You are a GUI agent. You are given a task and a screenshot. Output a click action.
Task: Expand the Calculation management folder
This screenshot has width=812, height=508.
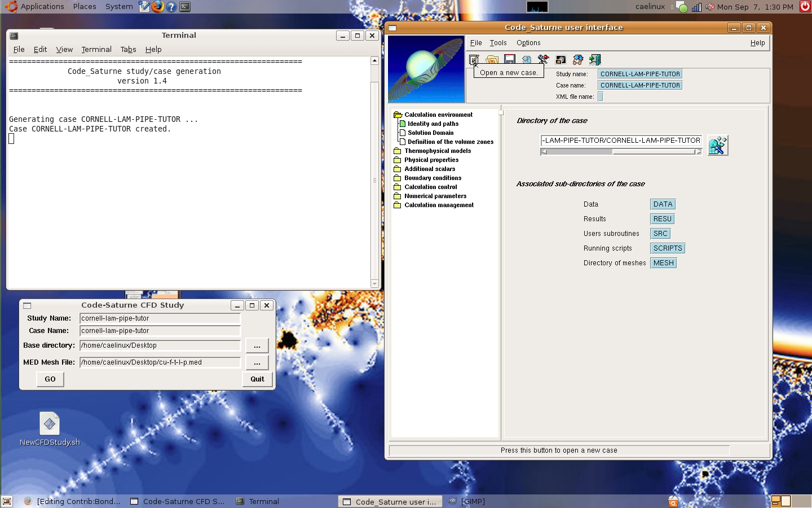click(x=398, y=205)
